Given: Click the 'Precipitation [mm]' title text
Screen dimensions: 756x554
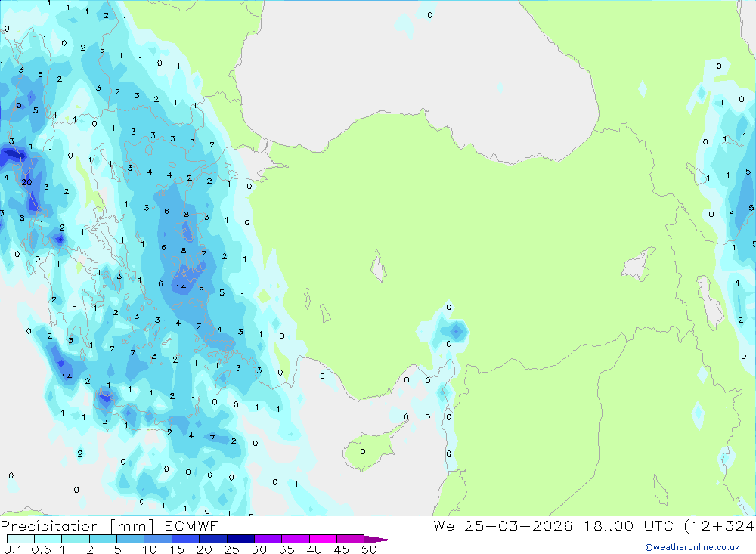Looking at the screenshot, I should coord(77,526).
